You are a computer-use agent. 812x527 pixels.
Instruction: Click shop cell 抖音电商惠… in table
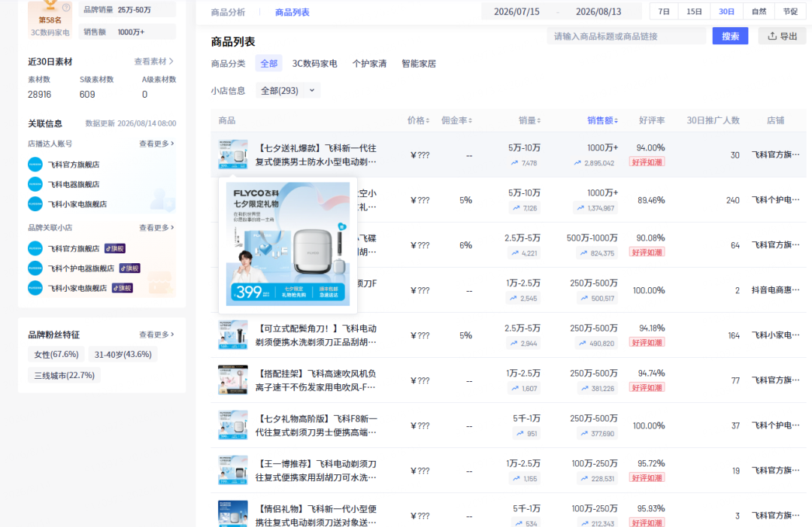[x=775, y=290]
